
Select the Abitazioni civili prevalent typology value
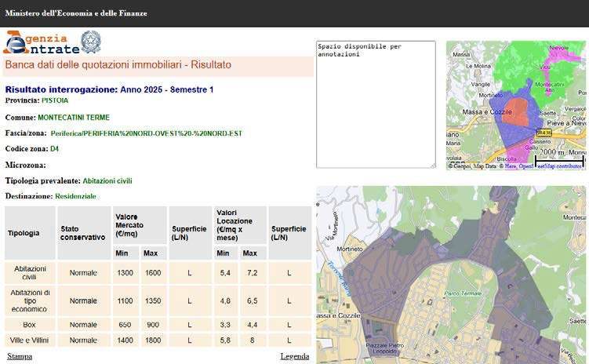click(107, 180)
